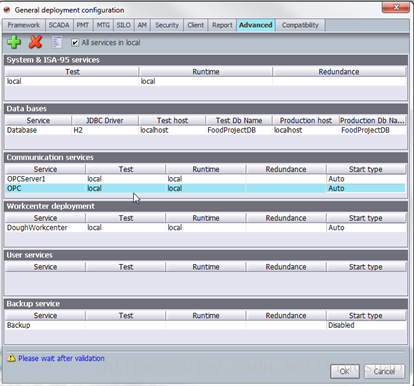Image resolution: width=414 pixels, height=386 pixels.
Task: Click 'Please wait after validation' message
Action: click(61, 358)
